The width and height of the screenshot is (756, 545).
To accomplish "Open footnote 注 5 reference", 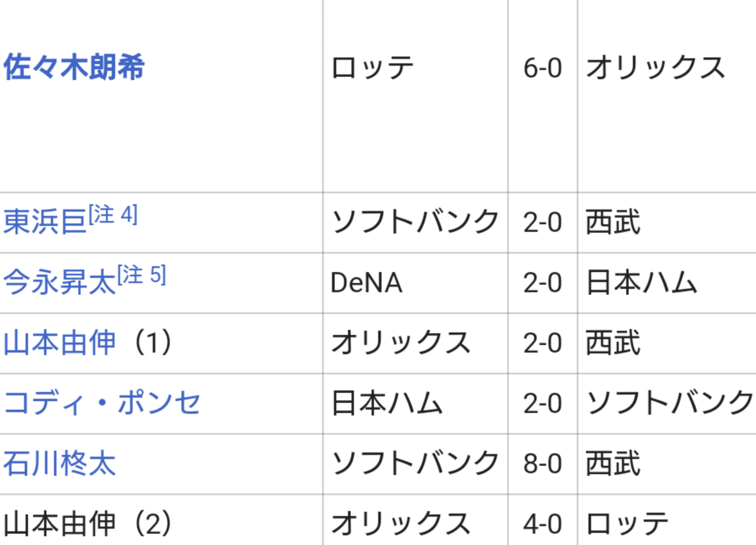I will click(x=142, y=275).
